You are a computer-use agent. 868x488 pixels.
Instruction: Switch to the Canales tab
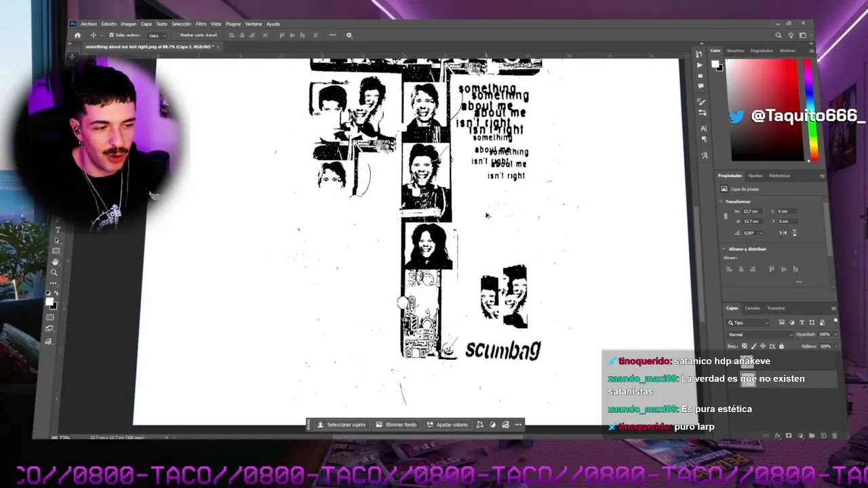click(753, 308)
